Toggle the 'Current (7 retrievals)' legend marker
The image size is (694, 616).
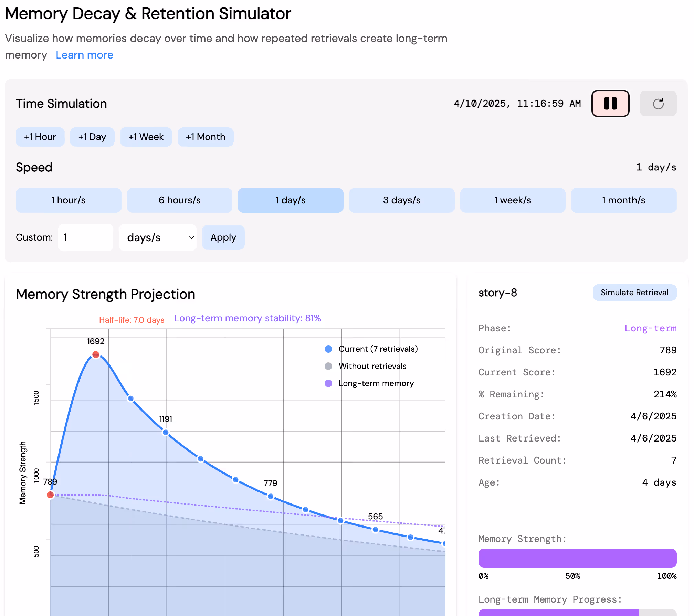[x=328, y=349]
